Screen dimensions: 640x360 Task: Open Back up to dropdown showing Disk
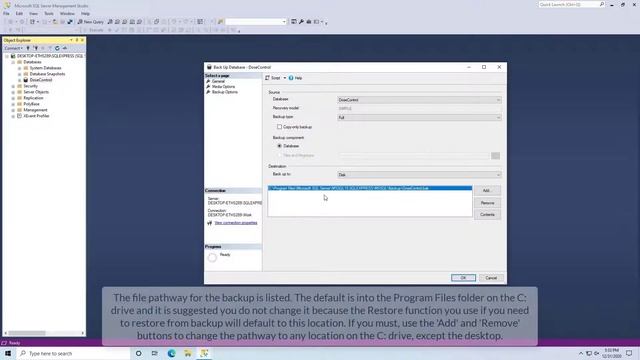click(x=419, y=175)
